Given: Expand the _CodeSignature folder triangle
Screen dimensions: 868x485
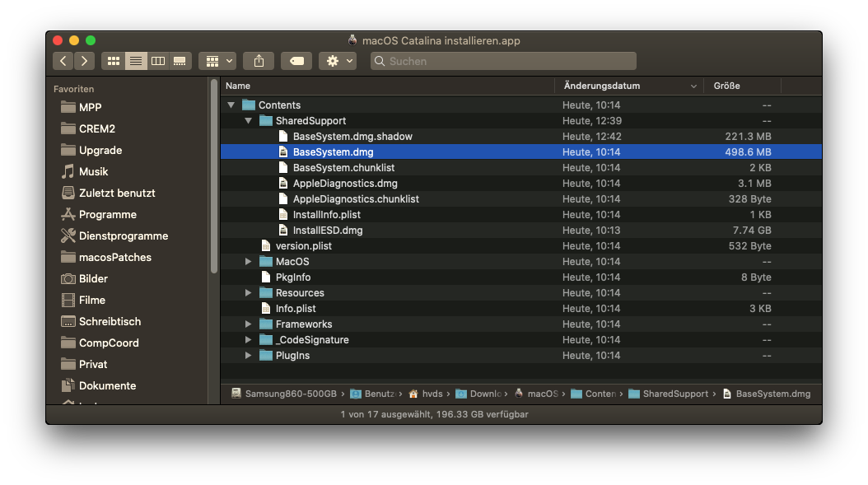Looking at the screenshot, I should click(248, 340).
